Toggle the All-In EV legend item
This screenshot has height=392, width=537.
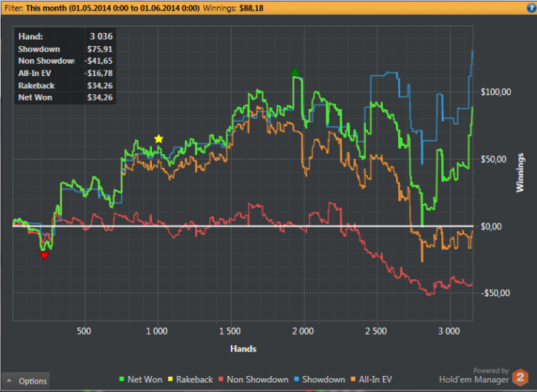[371, 379]
